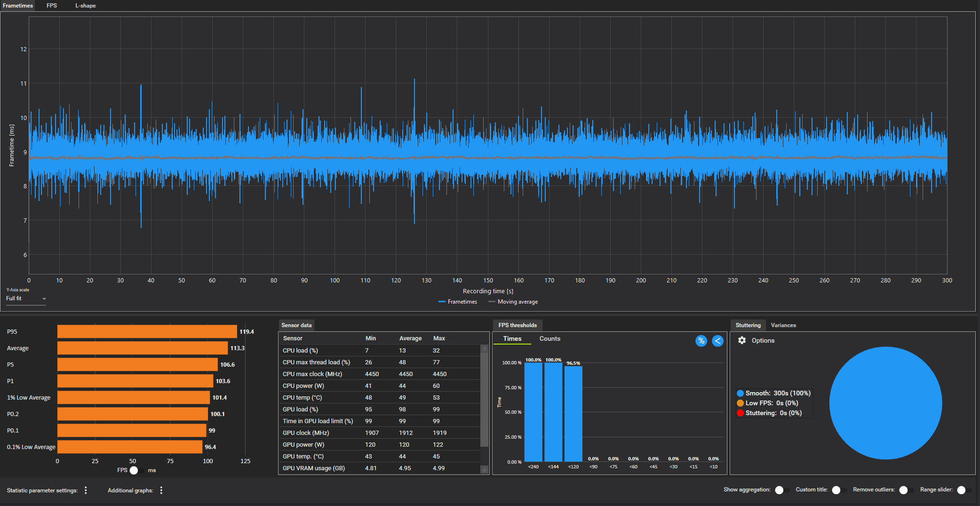
Task: Click the sensor data vertical scrollbar
Action: click(x=485, y=400)
